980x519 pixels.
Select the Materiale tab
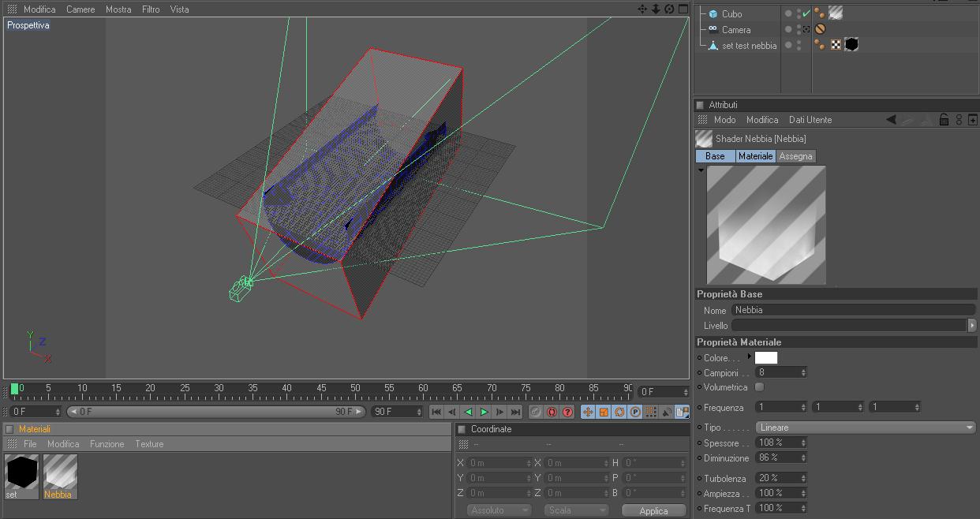coord(755,156)
